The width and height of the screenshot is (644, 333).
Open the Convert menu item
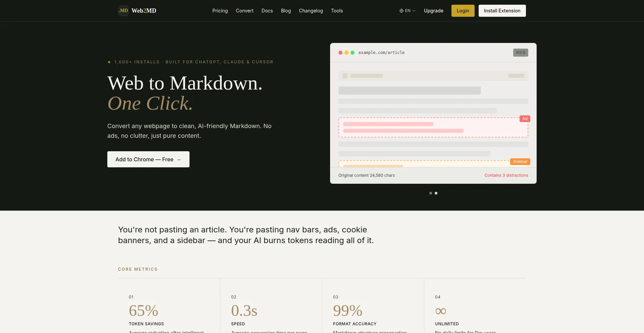[245, 11]
